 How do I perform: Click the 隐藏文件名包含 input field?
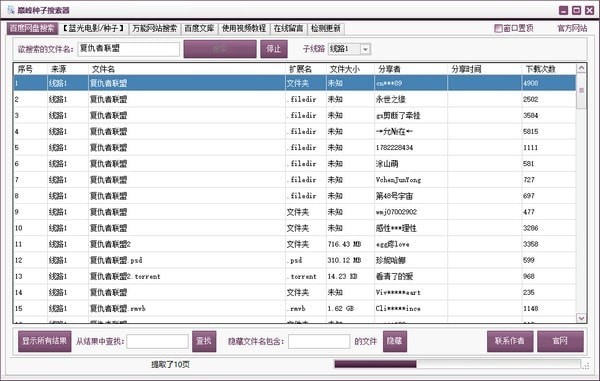[x=319, y=342]
